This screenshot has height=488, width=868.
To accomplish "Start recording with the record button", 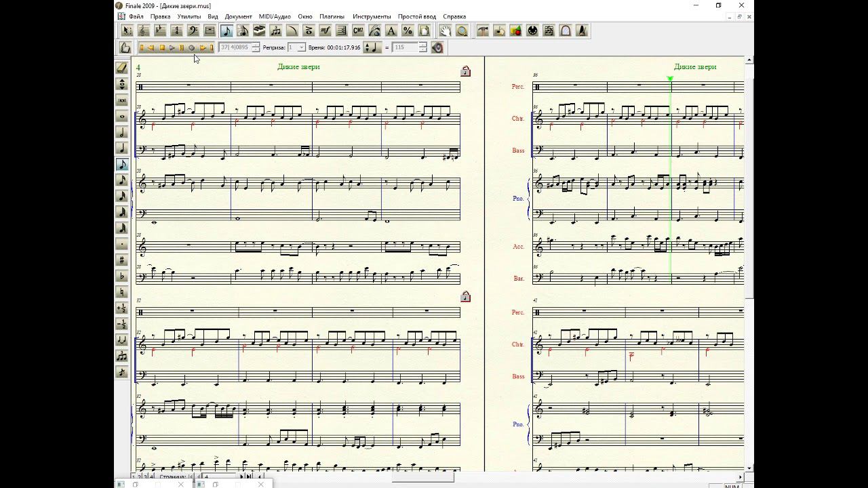I will click(192, 47).
